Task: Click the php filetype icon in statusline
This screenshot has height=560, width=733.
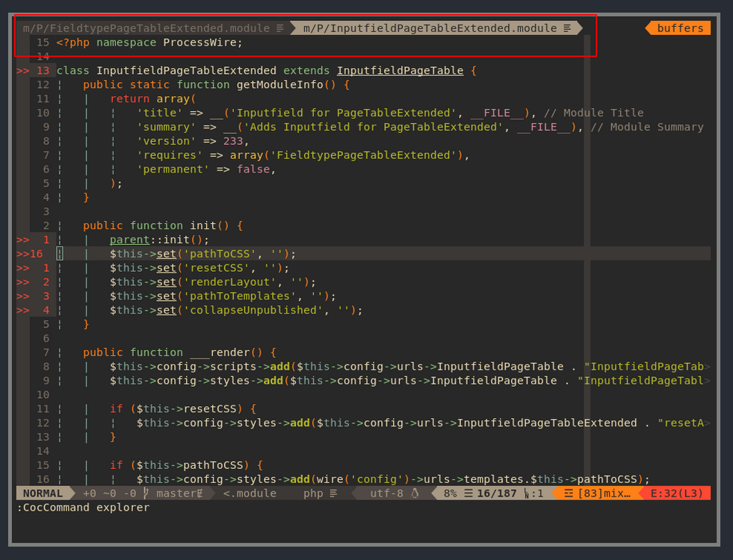Action: [x=333, y=494]
